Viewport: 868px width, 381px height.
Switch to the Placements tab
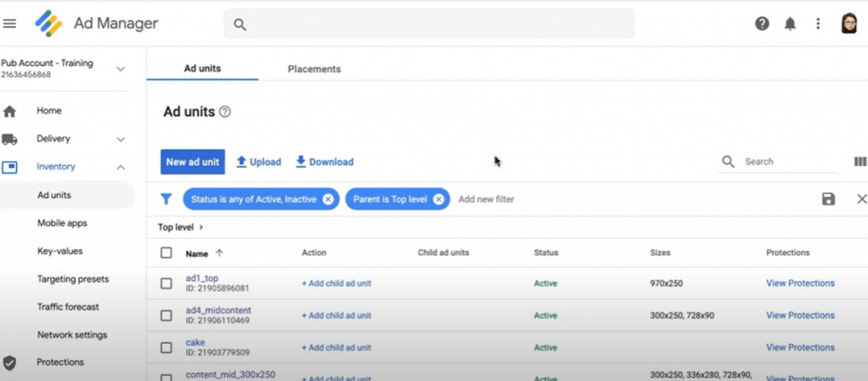[x=314, y=69]
